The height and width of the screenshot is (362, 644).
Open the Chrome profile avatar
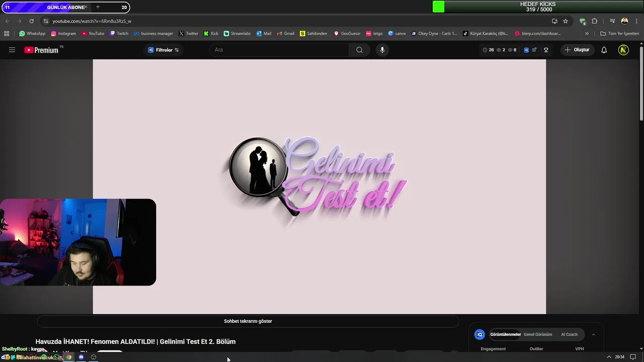point(624,21)
